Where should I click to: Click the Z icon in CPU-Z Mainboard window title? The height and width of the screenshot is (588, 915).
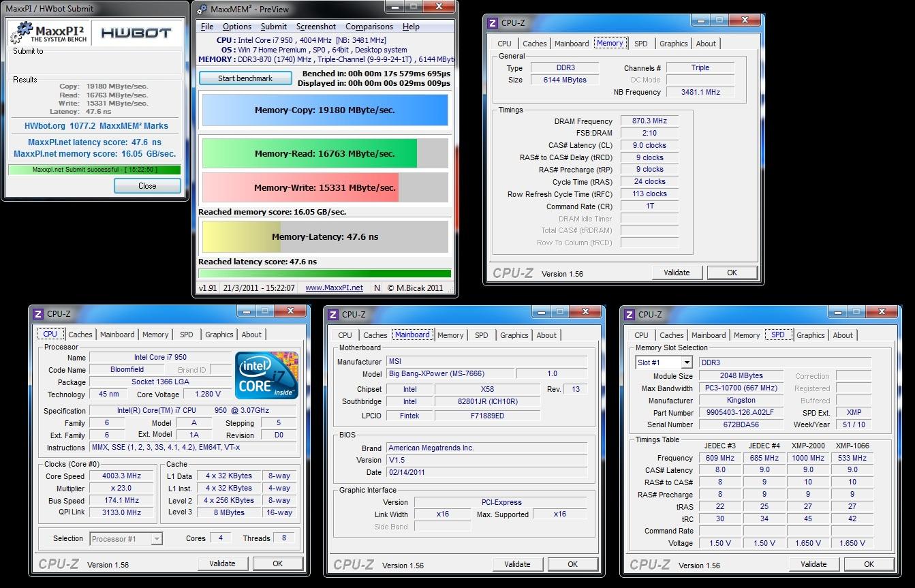coord(333,314)
